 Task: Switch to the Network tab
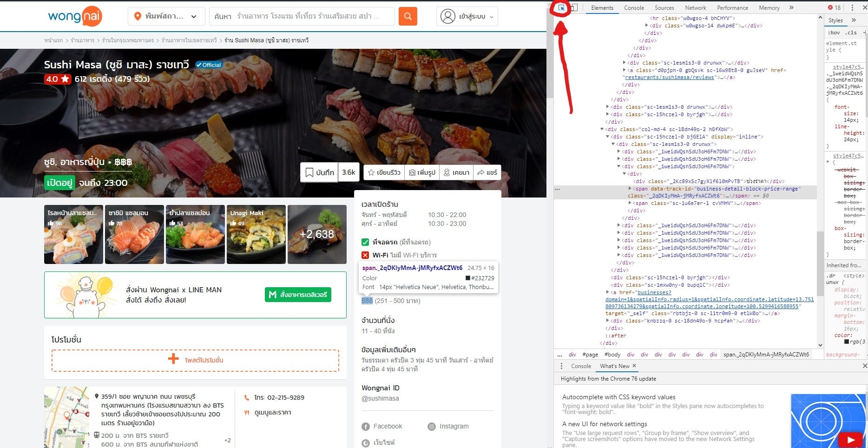pos(695,8)
